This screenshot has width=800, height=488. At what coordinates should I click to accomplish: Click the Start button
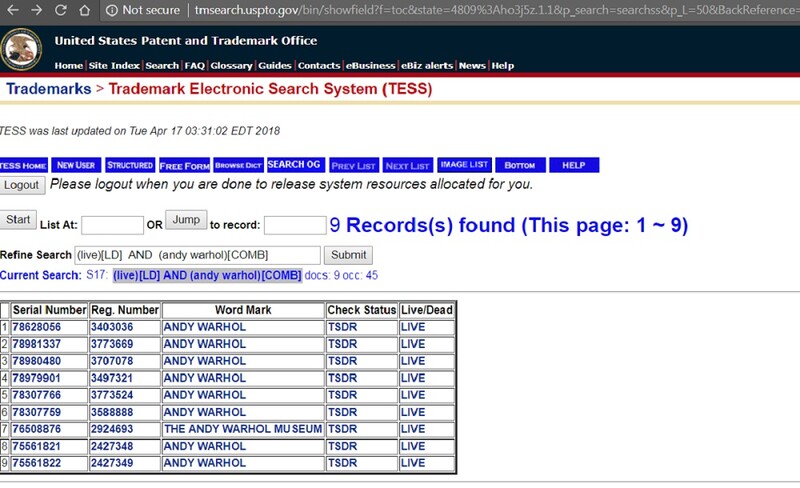(18, 219)
